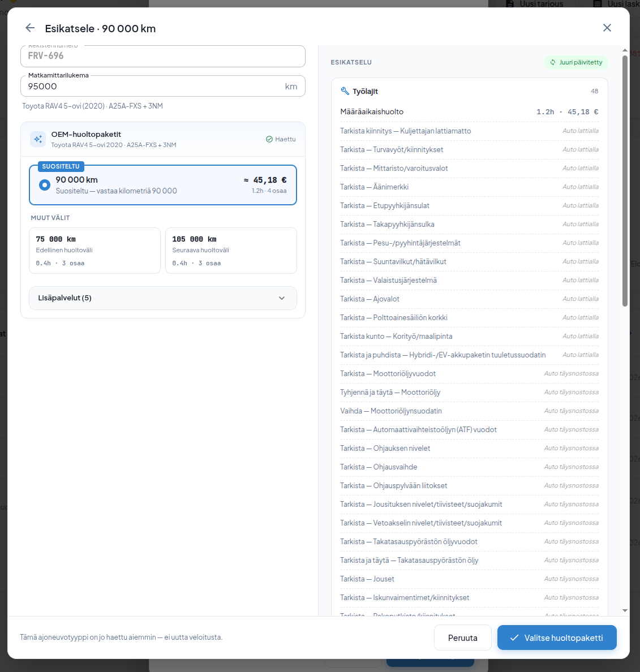This screenshot has height=672, width=640.
Task: Click the Hybridi-/EV-akkupaketin tuuletussuodatin row
Action: point(470,355)
